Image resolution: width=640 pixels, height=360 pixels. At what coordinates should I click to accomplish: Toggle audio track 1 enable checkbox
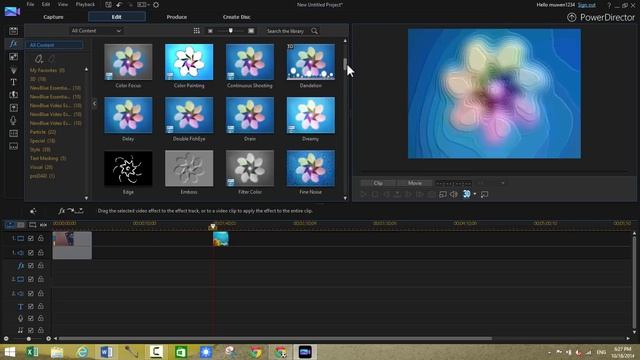31,253
